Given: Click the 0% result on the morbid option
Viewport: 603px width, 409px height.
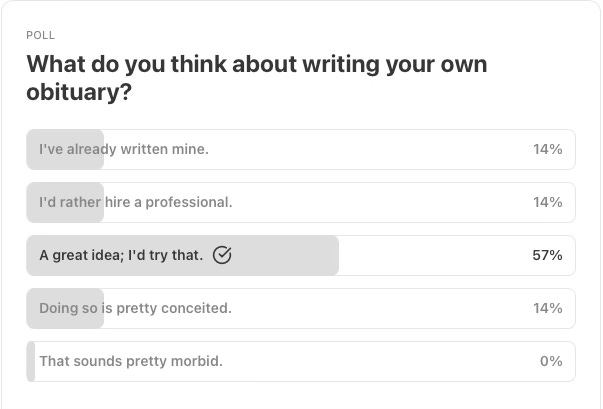Looking at the screenshot, I should pos(551,361).
